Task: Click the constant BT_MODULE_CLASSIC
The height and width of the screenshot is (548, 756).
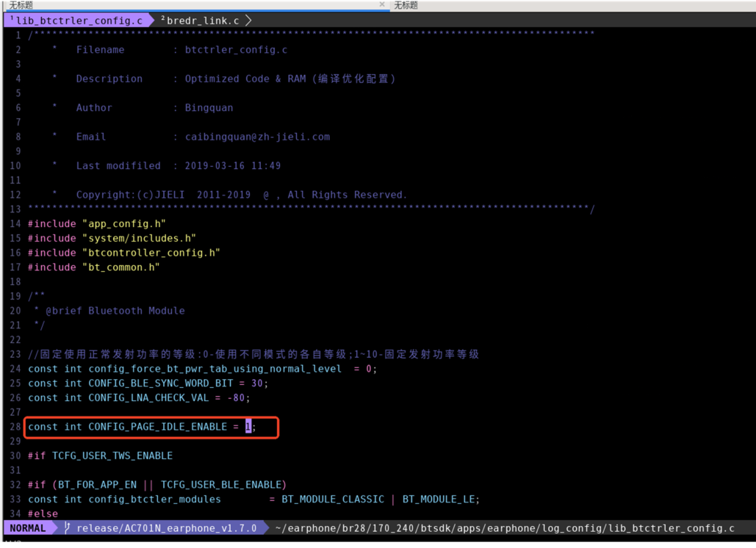Action: click(x=333, y=500)
